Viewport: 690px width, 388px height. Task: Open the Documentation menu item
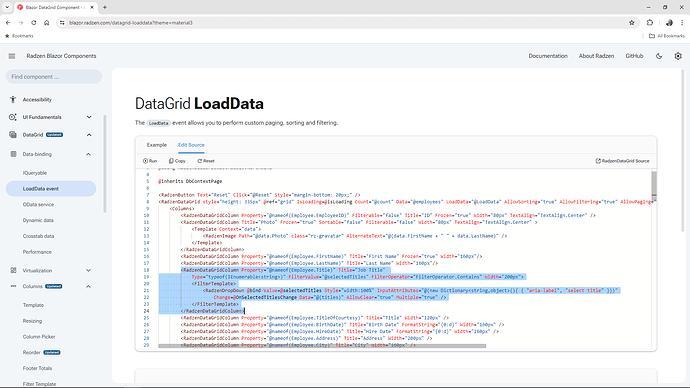click(x=548, y=56)
